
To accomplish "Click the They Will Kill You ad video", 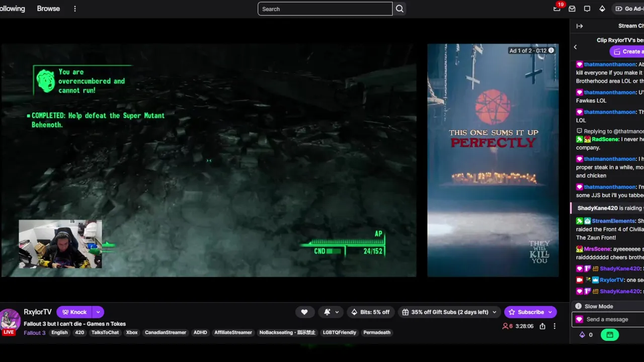I will coord(493,160).
